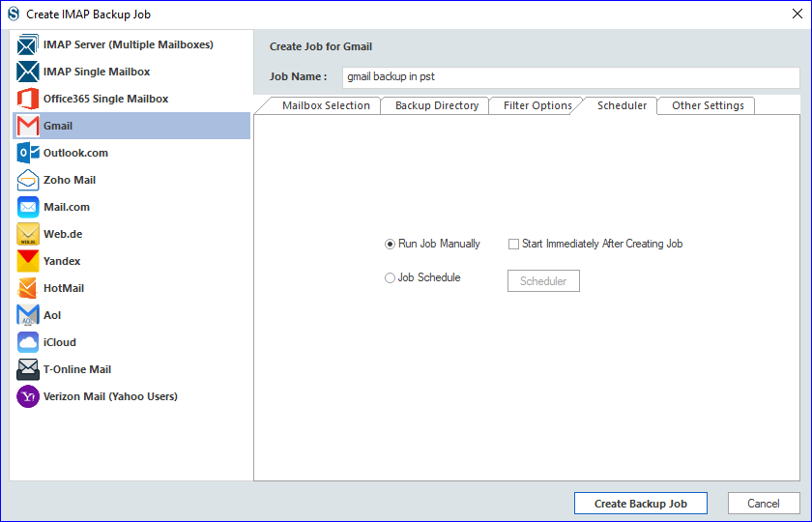Click the Outlook.com icon
Viewport: 812px width, 522px height.
point(27,153)
